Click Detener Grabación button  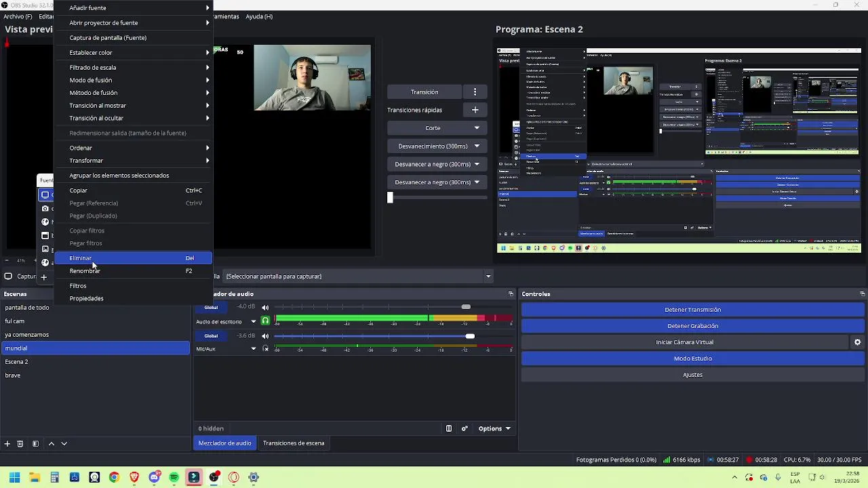pos(692,326)
